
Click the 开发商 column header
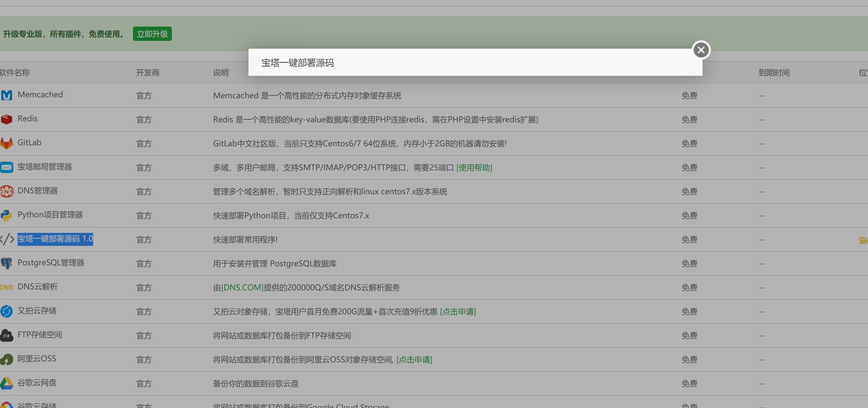[148, 72]
